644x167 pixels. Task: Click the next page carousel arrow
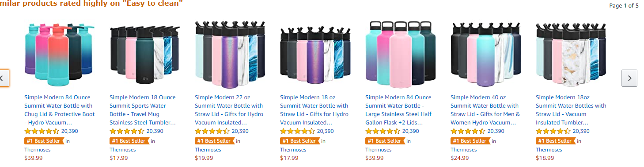pyautogui.click(x=629, y=78)
